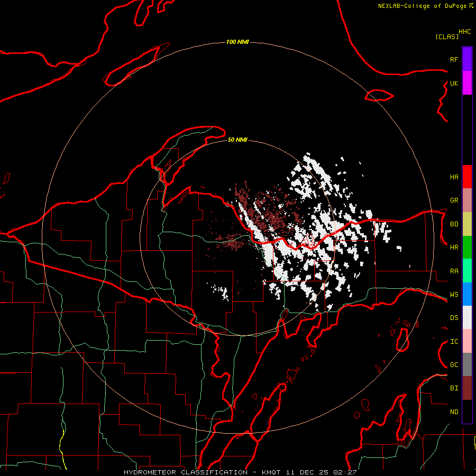
Task: Select the BI legend label
Action: (x=454, y=388)
